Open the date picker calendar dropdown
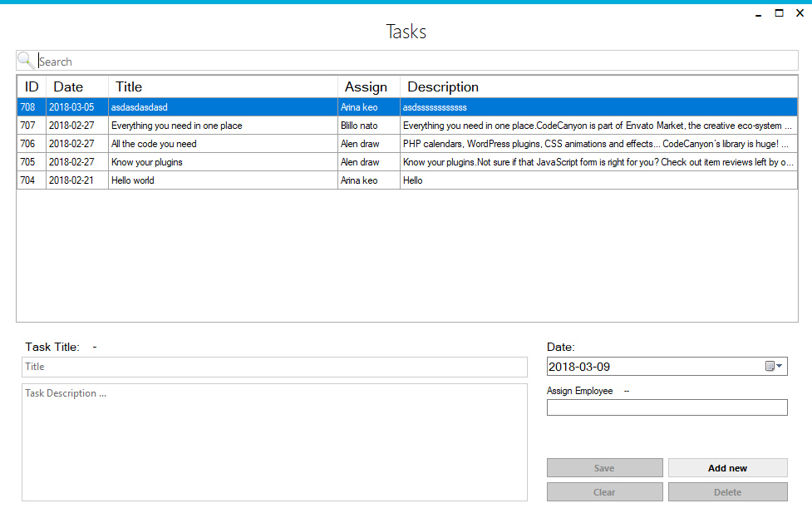This screenshot has width=812, height=518. 774,366
